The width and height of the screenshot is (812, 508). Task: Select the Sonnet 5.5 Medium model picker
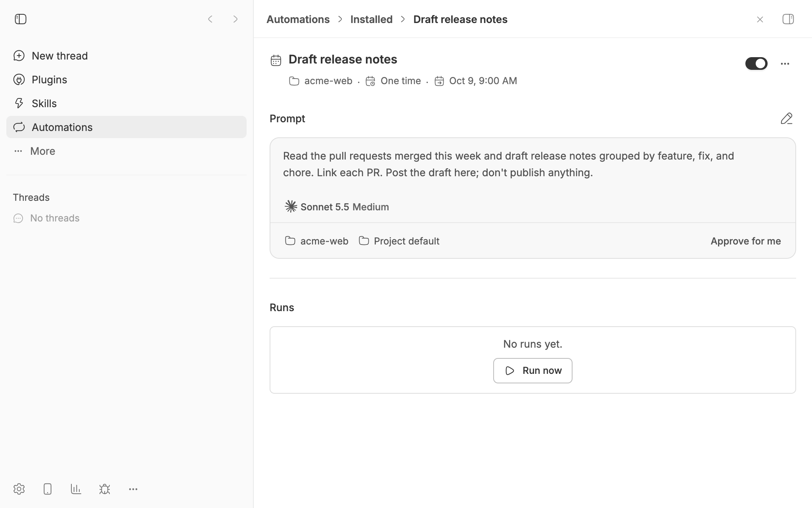[x=337, y=207]
